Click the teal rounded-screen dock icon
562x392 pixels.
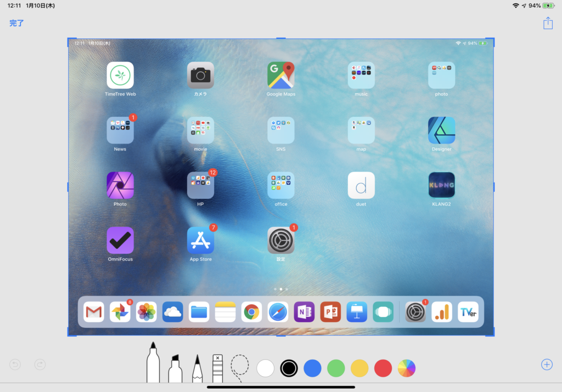(x=383, y=312)
